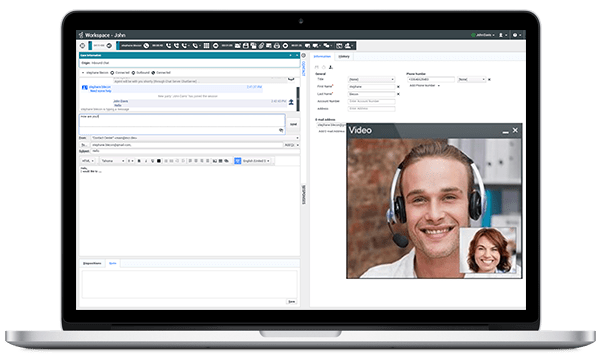This screenshot has height=362, width=600.
Task: Open the Title dropdown in General section
Action: (x=371, y=79)
